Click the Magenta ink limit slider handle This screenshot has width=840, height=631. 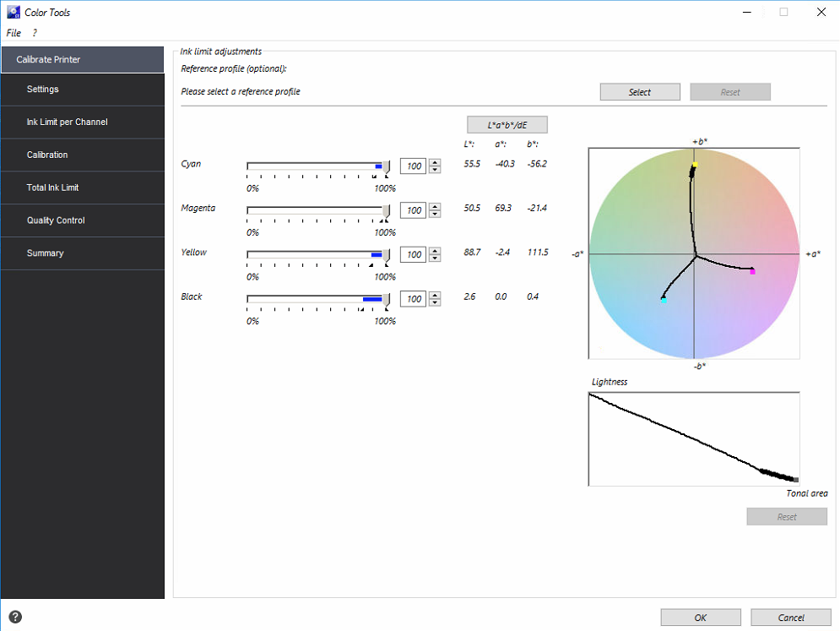(x=387, y=211)
